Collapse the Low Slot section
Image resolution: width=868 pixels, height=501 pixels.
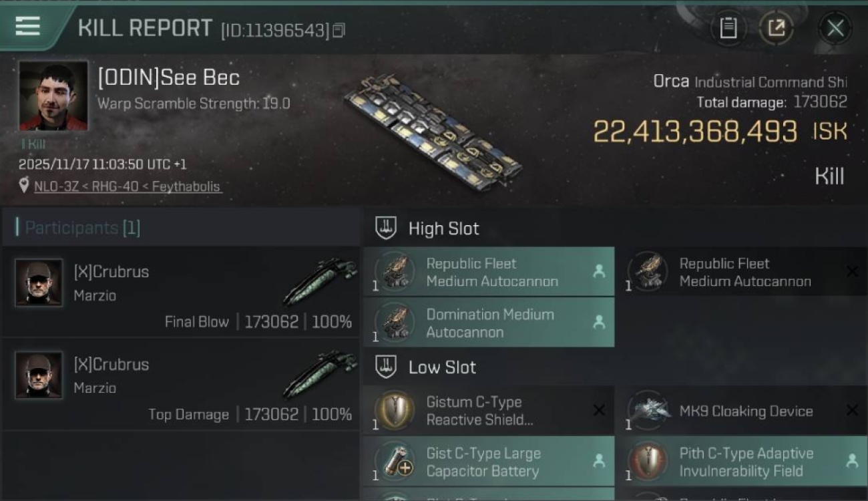click(x=386, y=367)
